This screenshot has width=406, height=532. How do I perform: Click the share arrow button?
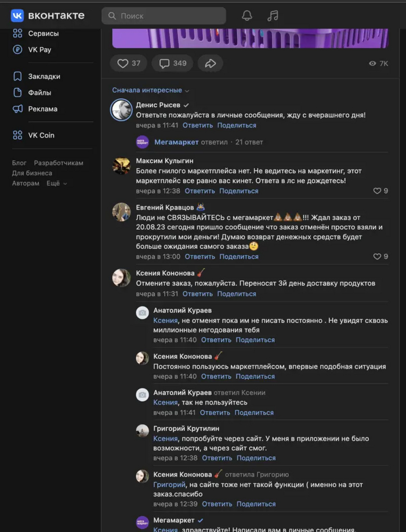tap(210, 63)
